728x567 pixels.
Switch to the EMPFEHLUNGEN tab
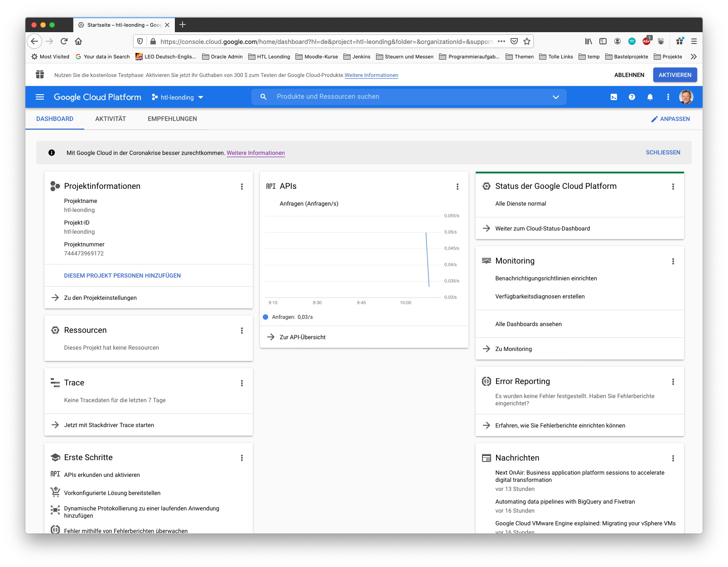pos(172,119)
